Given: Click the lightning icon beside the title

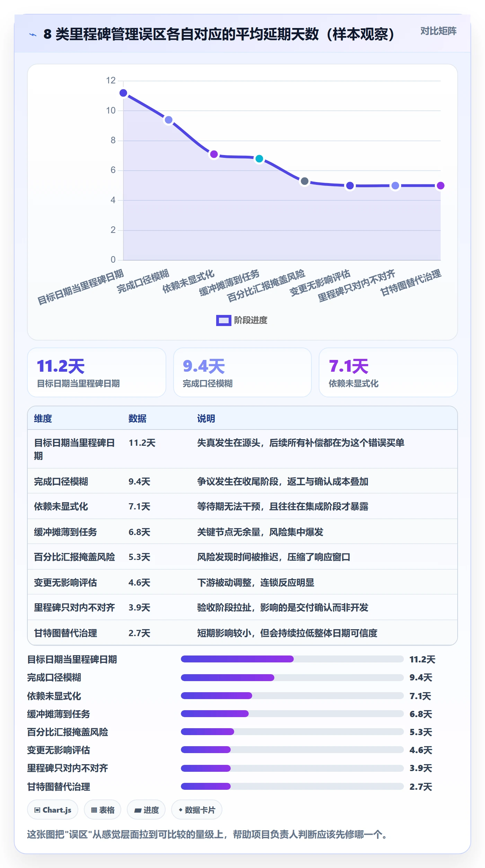Looking at the screenshot, I should [x=33, y=35].
